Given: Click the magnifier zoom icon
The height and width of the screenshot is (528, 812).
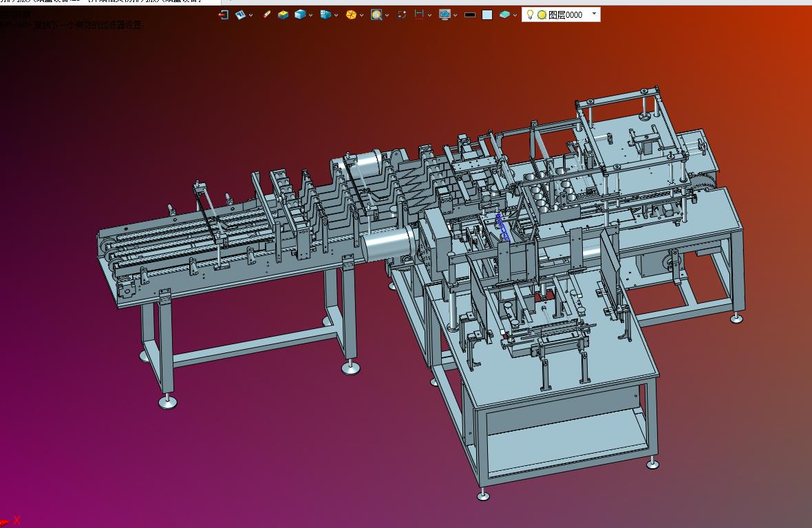Looking at the screenshot, I should tap(376, 14).
